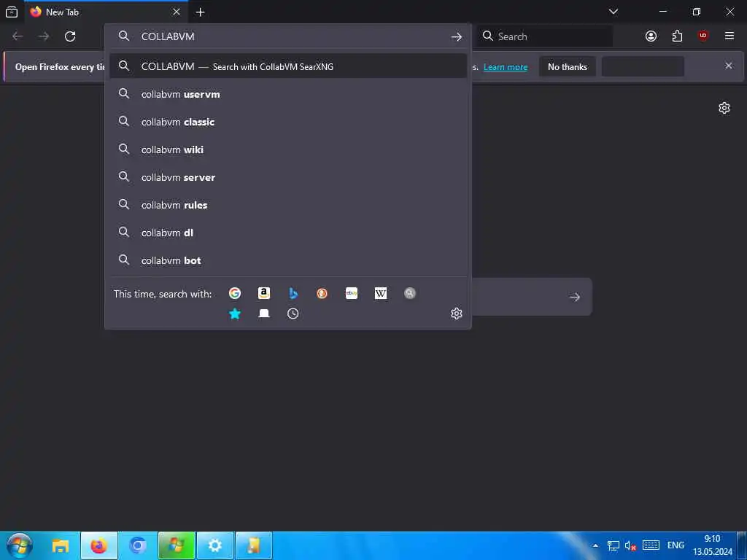Select suggestion collabvm dl
Viewport: 747px width, 560px height.
click(x=287, y=233)
